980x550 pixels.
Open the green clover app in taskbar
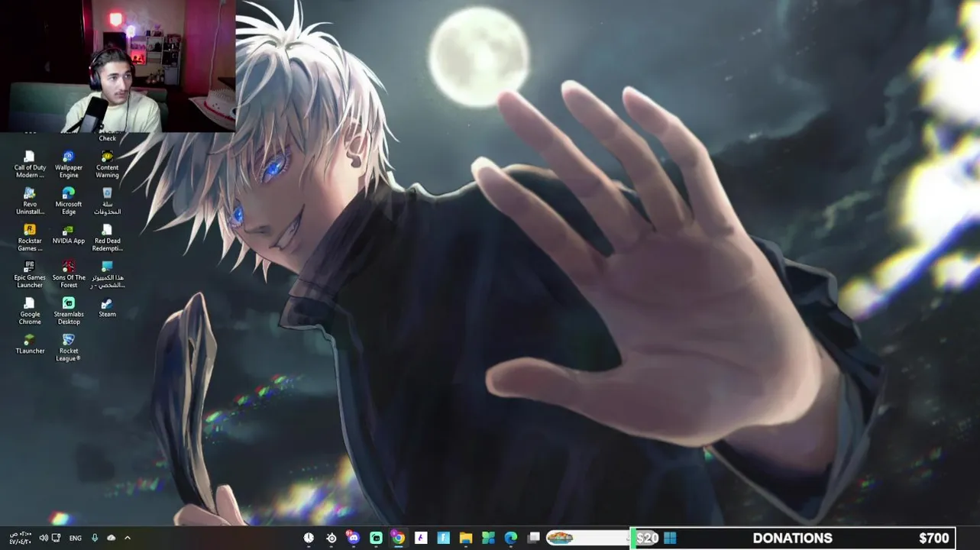[x=488, y=538]
